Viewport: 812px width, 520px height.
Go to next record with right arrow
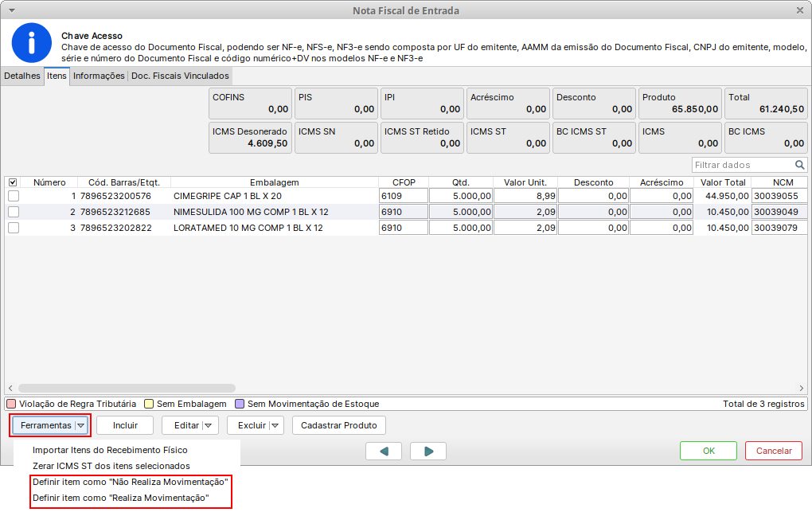(x=428, y=452)
